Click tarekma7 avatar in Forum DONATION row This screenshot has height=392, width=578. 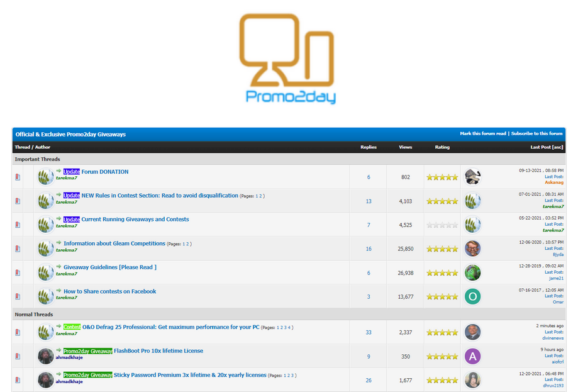(x=46, y=177)
